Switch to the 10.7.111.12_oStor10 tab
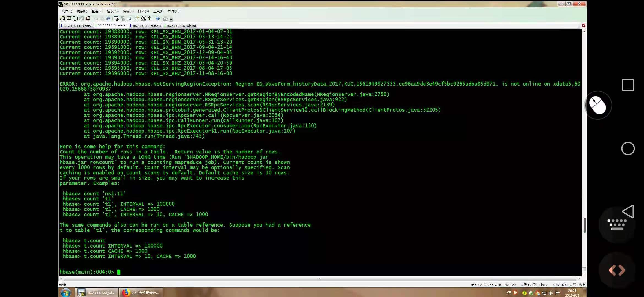 pyautogui.click(x=147, y=26)
